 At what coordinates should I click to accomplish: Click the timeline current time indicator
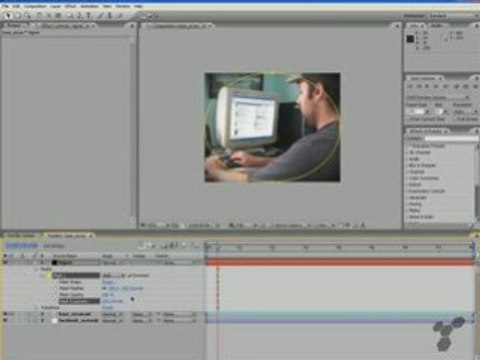(218, 248)
